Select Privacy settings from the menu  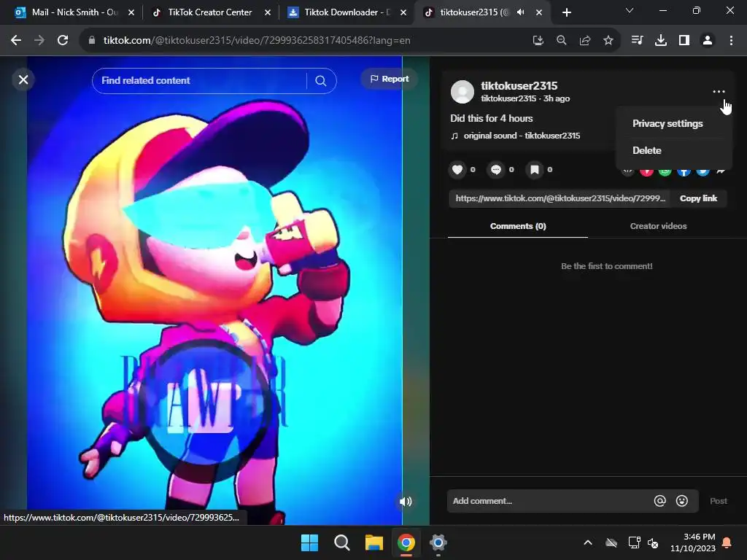coord(667,123)
